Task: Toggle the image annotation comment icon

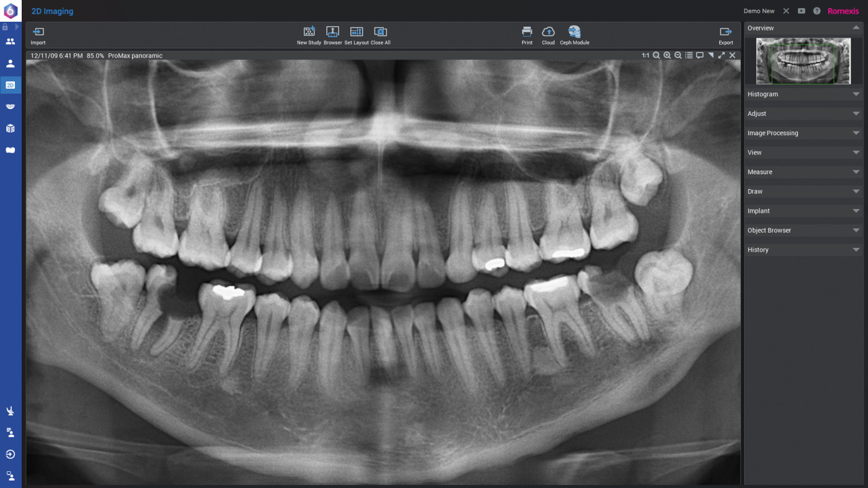Action: click(699, 55)
